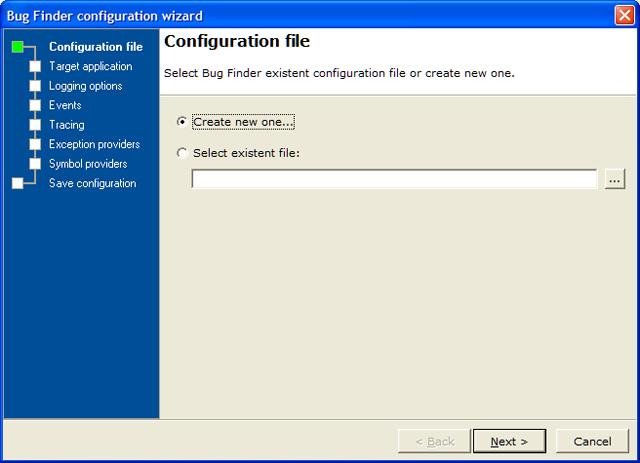Click the Symbol providers step square
Viewport: 640px width, 463px height.
35,164
